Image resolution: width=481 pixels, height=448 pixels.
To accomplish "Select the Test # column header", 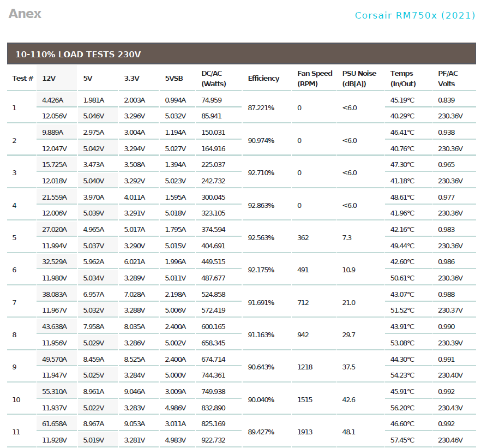I will point(23,79).
